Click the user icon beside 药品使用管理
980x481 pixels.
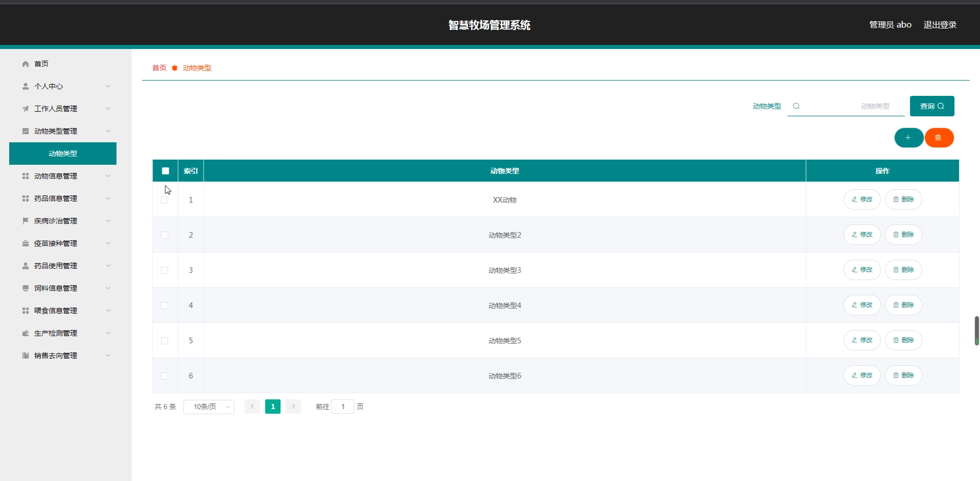pyautogui.click(x=26, y=266)
